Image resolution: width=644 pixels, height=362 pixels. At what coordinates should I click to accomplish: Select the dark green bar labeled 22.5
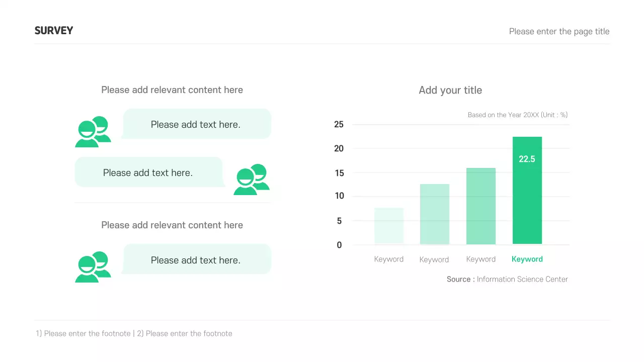tap(527, 191)
